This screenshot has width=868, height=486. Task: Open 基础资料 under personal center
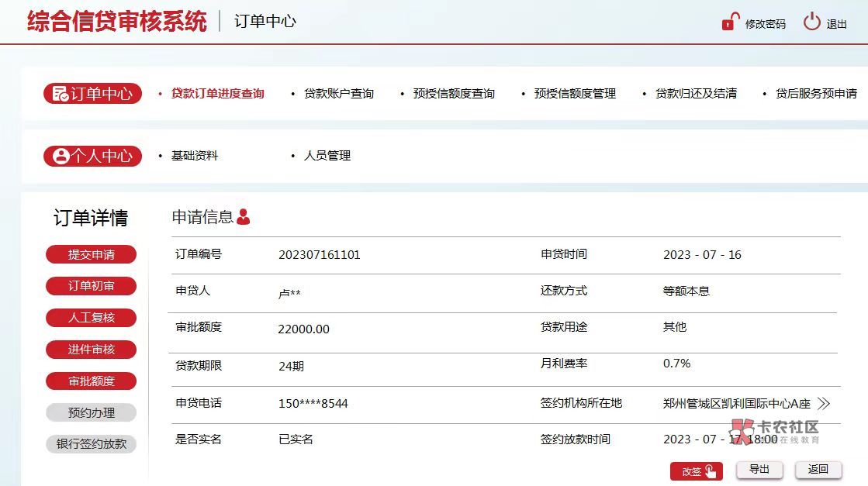click(195, 156)
